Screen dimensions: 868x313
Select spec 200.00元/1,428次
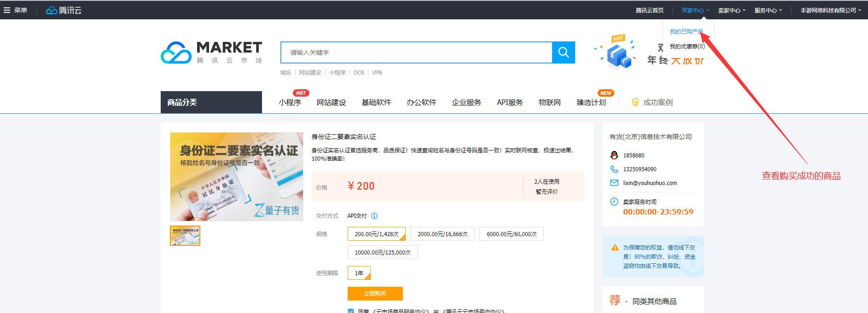pos(377,234)
